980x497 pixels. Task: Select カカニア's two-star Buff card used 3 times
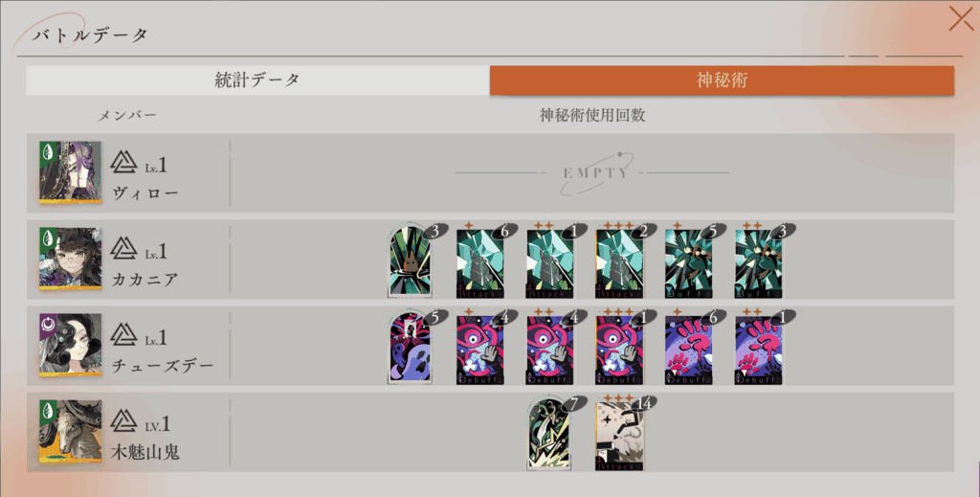[759, 260]
